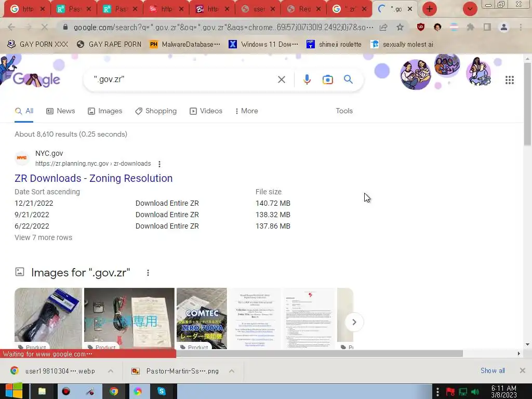This screenshot has width=532, height=399.
Task: Open the tab search dropdown
Action: click(470, 9)
